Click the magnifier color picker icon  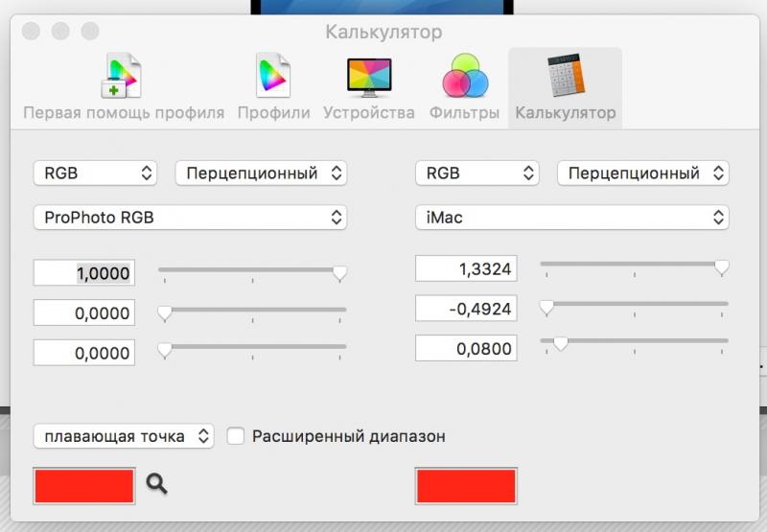pyautogui.click(x=156, y=484)
